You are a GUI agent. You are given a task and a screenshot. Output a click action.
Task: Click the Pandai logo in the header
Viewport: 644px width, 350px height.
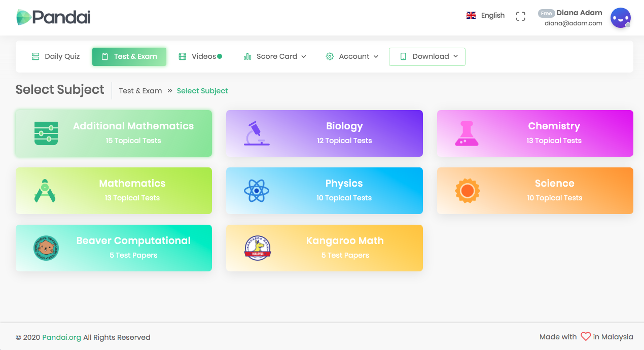[x=53, y=17]
